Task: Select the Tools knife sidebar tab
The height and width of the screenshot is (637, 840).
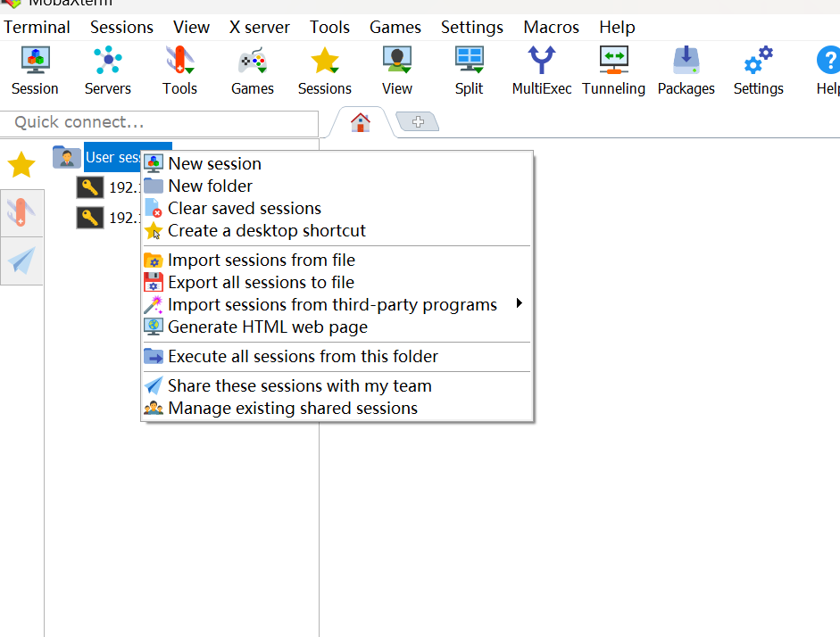Action: 21,212
